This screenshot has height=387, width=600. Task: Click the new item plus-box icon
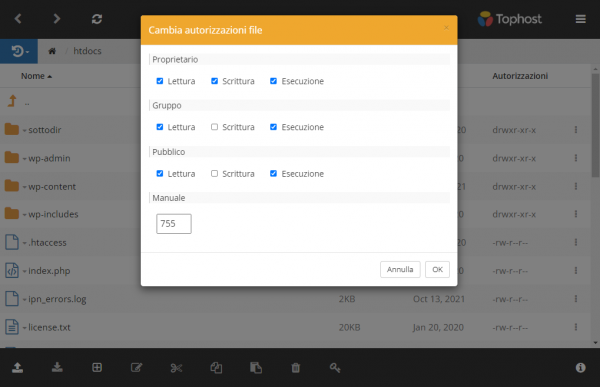coord(97,367)
